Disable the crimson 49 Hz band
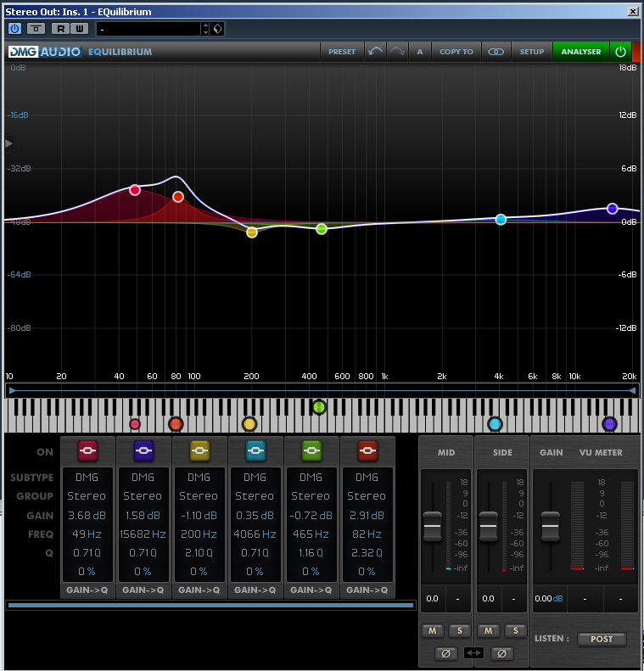This screenshot has width=644, height=671. pos(87,450)
